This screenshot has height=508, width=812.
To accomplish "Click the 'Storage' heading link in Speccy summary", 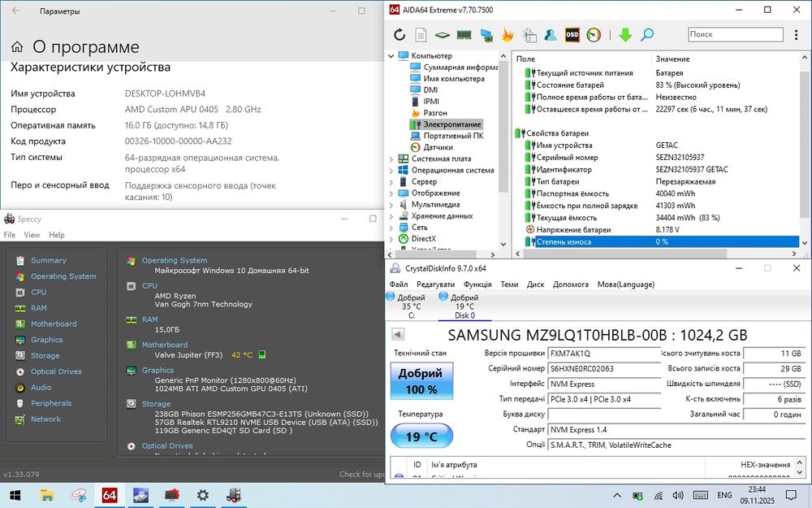I will pyautogui.click(x=156, y=404).
